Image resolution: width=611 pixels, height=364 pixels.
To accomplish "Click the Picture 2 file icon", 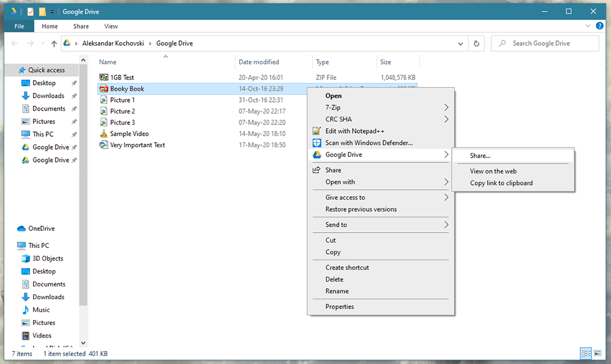I will [x=104, y=111].
